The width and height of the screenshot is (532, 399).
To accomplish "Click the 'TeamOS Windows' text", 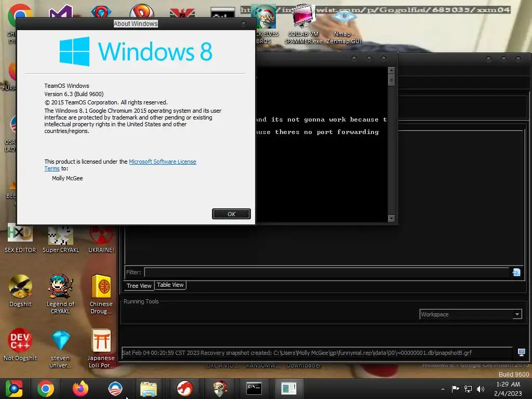I will coord(66,86).
